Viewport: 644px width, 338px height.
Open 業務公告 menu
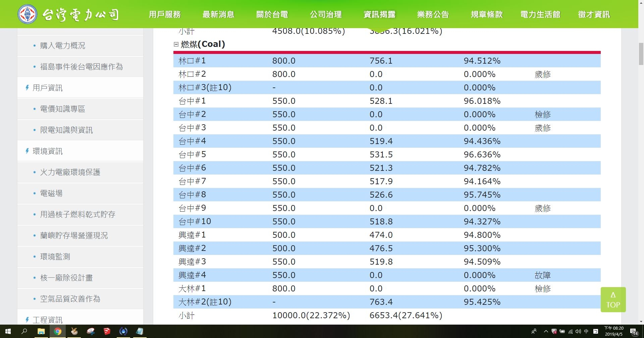tap(433, 14)
